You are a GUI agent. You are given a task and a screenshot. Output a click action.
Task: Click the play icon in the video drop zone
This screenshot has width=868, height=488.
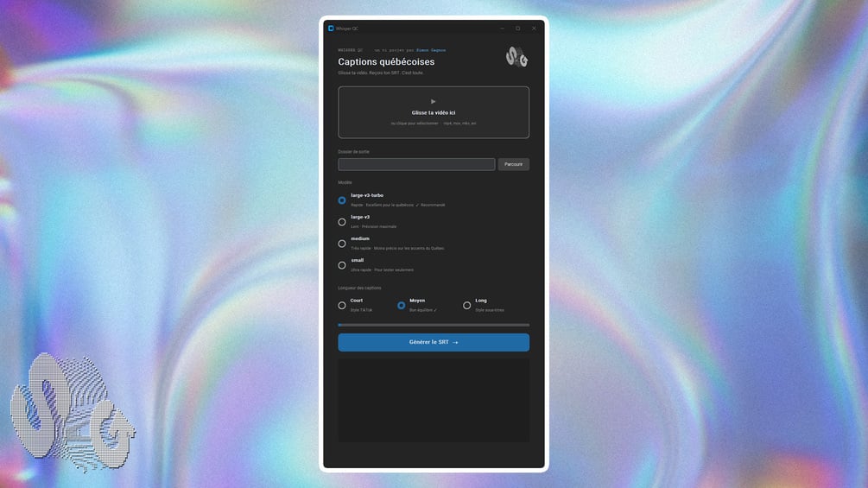[x=433, y=101]
